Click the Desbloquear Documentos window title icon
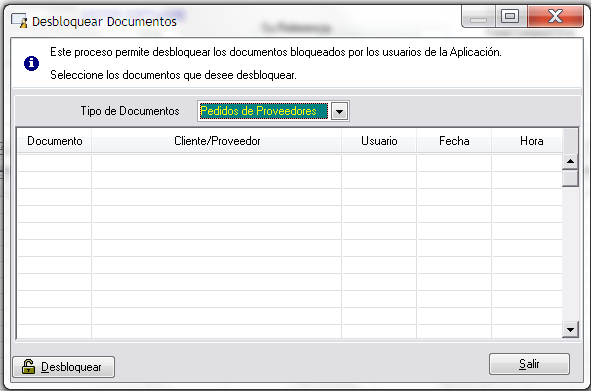 [19, 21]
